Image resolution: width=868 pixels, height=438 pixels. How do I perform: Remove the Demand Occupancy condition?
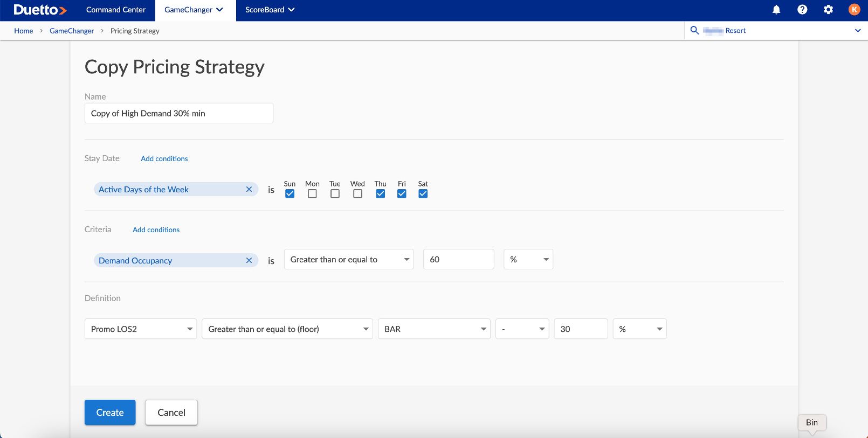click(249, 261)
